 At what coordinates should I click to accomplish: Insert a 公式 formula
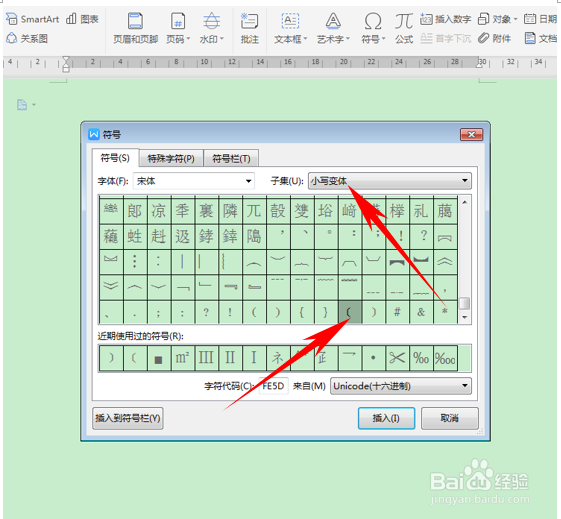(404, 29)
